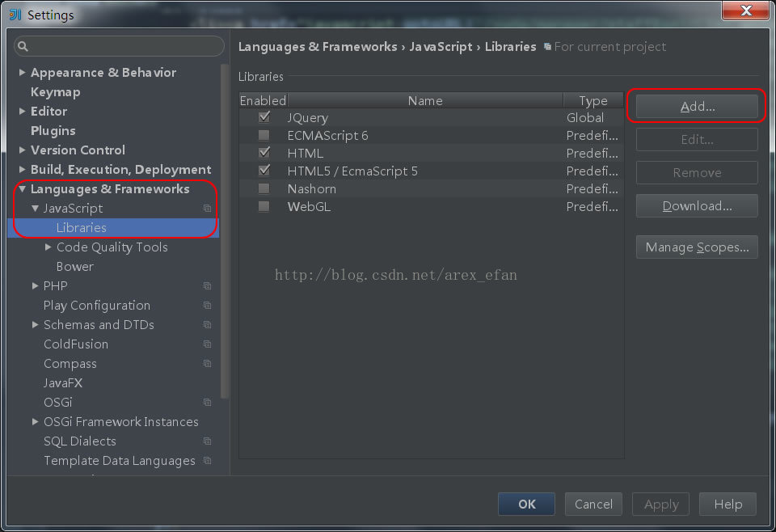Click project-level icon beside OSGi
Image resolution: width=776 pixels, height=532 pixels.
click(208, 403)
